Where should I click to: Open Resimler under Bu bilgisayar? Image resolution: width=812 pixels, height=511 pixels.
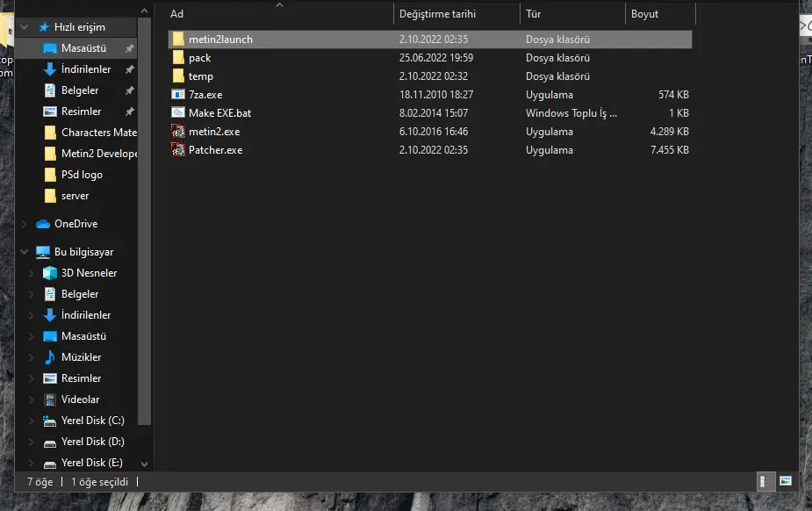(x=81, y=378)
